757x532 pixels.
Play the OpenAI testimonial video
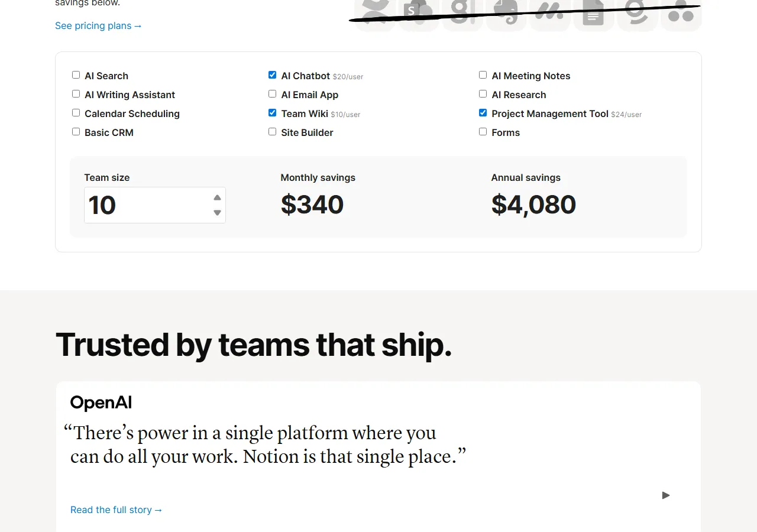(665, 495)
